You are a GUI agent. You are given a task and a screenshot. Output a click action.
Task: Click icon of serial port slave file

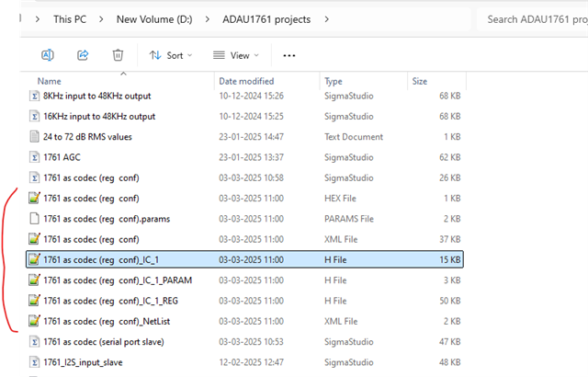coord(34,342)
